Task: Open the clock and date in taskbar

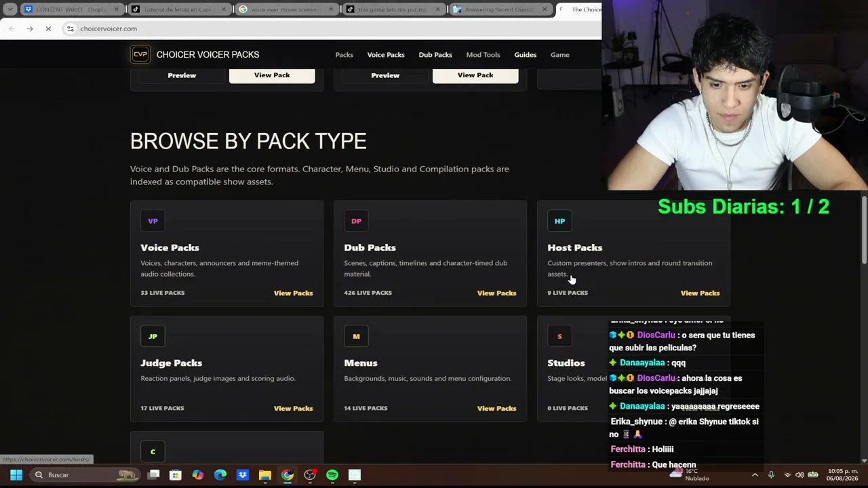Action: click(842, 475)
